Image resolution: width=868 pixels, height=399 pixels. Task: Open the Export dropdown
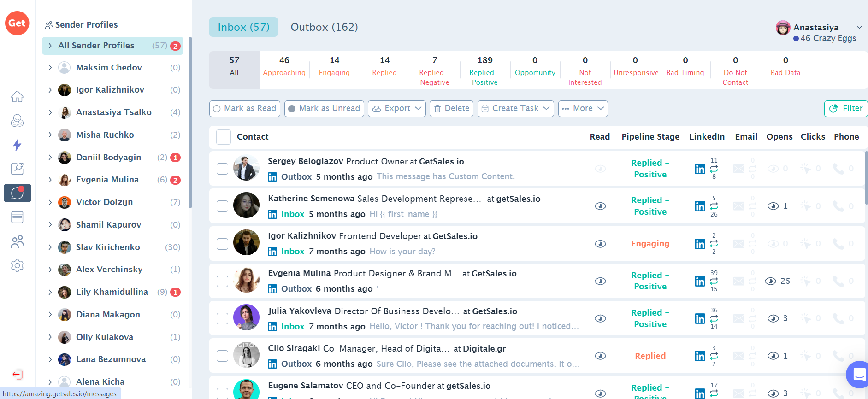pyautogui.click(x=397, y=109)
